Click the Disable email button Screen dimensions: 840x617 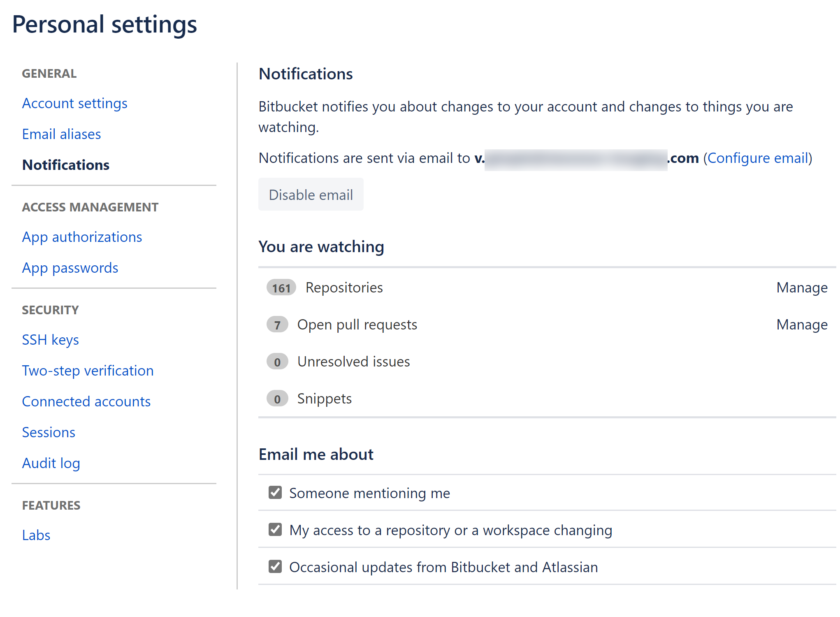(x=311, y=195)
